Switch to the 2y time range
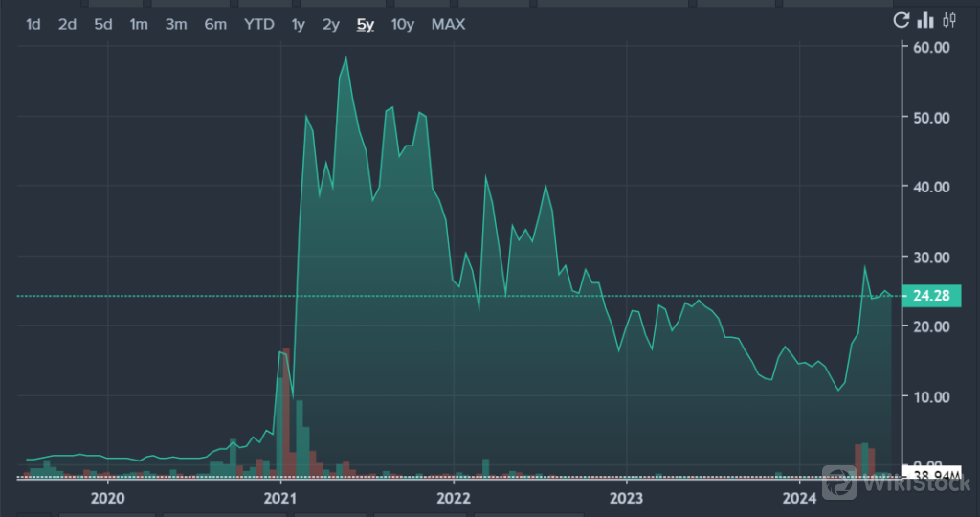 tap(331, 24)
